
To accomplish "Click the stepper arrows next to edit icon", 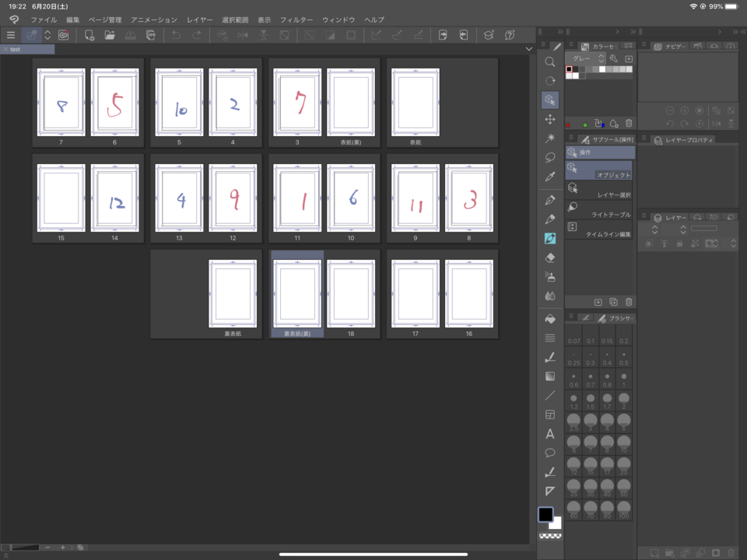I will pyautogui.click(x=47, y=35).
